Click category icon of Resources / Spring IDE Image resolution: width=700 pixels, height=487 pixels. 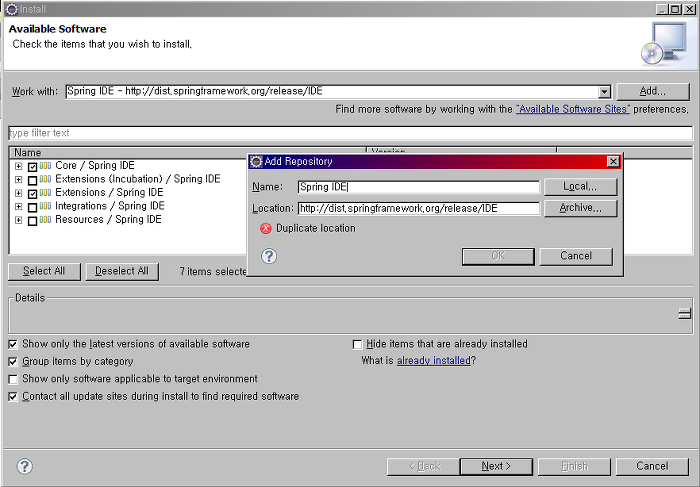click(46, 220)
